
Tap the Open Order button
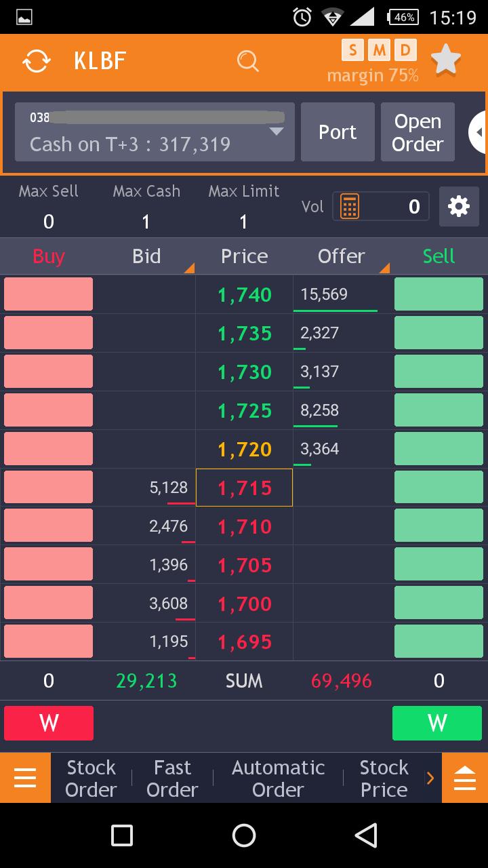418,132
